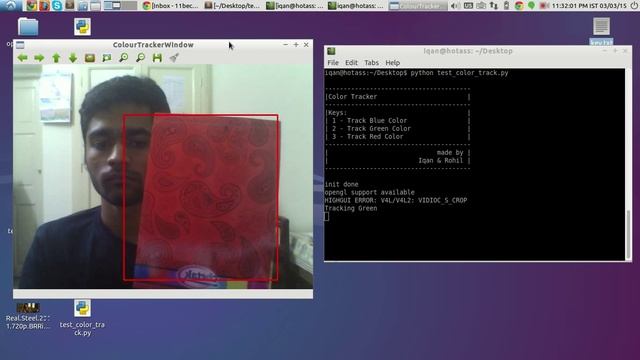Click the battery status tray icon
640x360 pixels.
506,6
